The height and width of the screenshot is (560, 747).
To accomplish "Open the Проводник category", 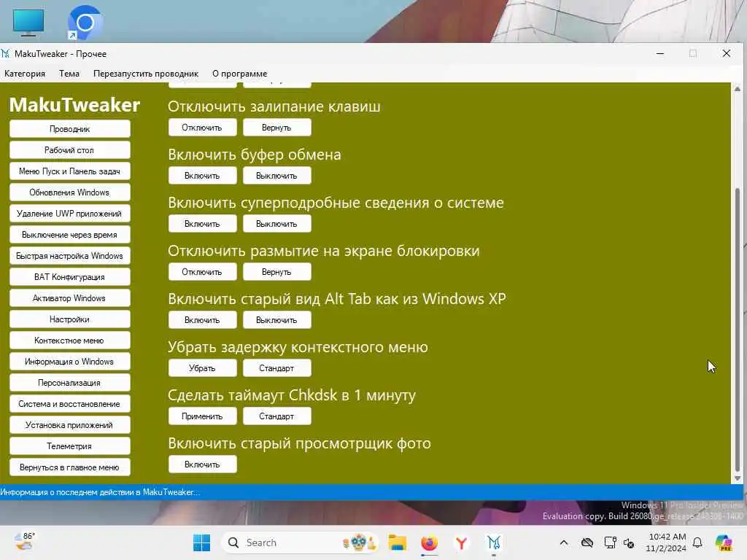I will pos(69,129).
